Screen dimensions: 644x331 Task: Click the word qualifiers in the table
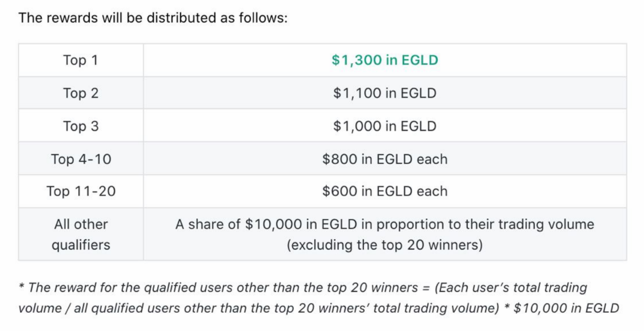coord(81,245)
